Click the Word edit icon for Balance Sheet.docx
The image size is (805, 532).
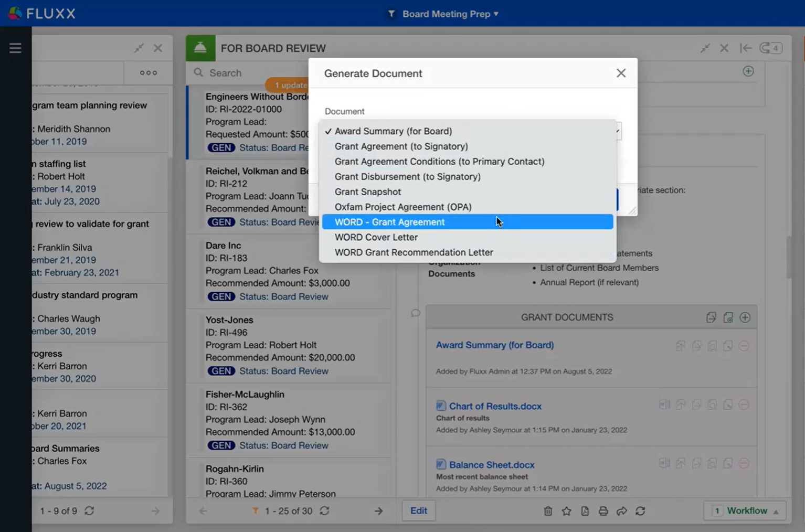tap(664, 463)
